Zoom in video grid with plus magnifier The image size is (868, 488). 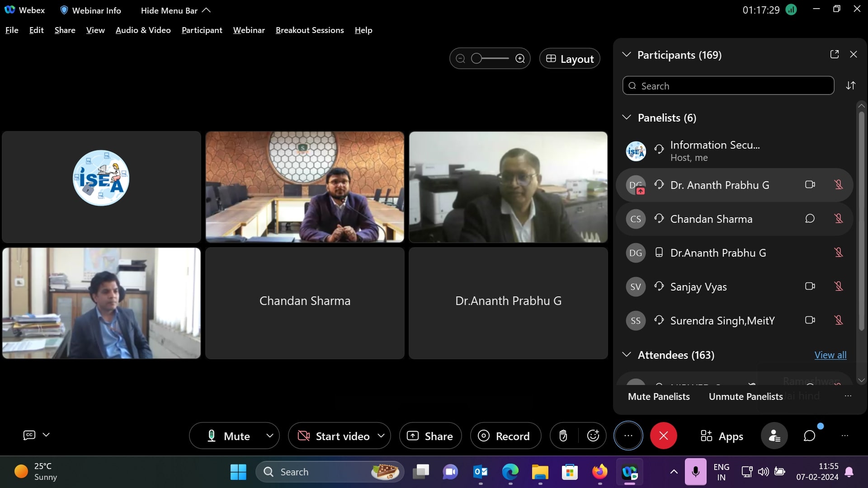point(520,59)
